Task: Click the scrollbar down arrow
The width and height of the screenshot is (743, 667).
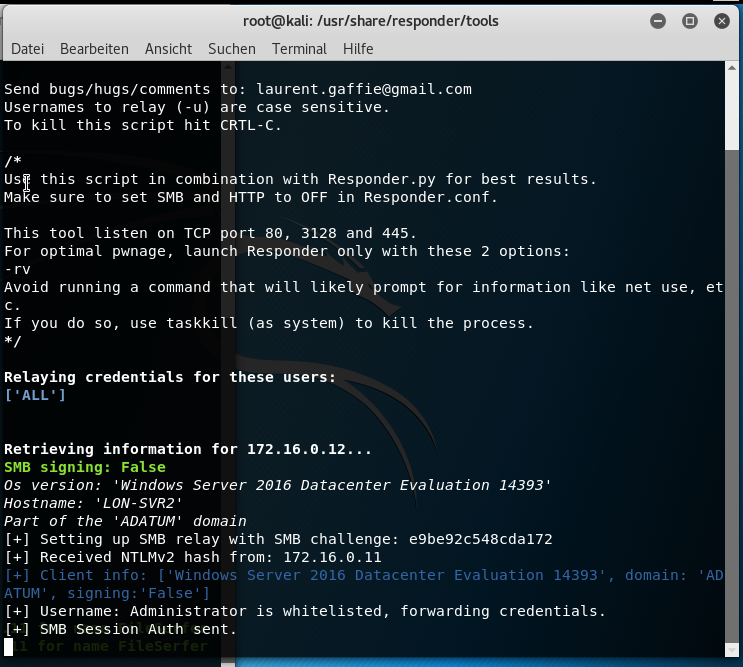Action: 732,650
